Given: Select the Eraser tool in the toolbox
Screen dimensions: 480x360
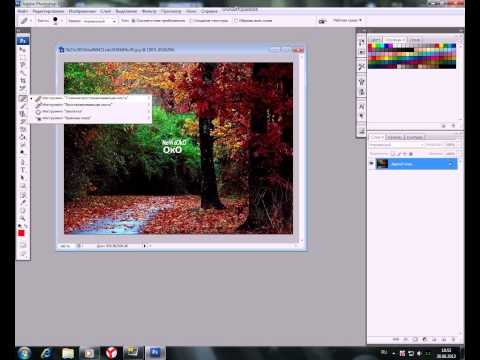Looking at the screenshot, I should 23,130.
